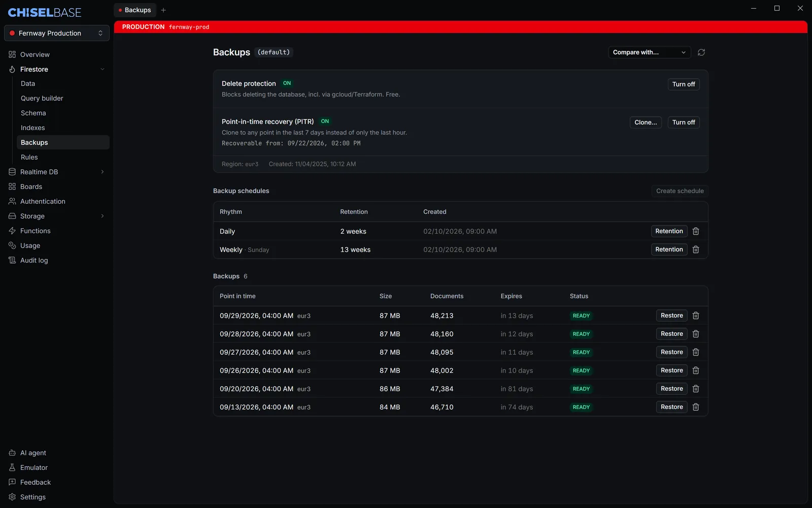Delete the 09/29/2026 backup
The height and width of the screenshot is (508, 812).
pyautogui.click(x=696, y=315)
